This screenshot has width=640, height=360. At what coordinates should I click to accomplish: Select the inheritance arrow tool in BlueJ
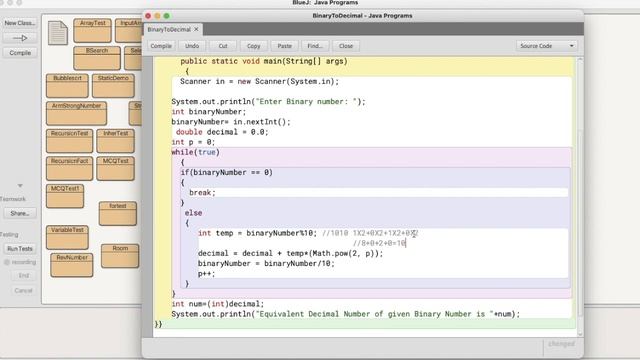point(20,38)
